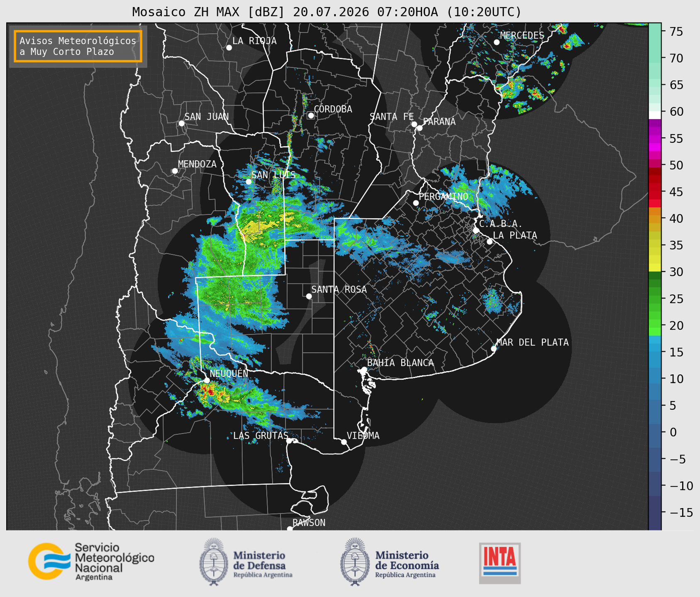The image size is (700, 597).
Task: Click the Servicio Meteorológico Nacional logo
Action: click(91, 561)
